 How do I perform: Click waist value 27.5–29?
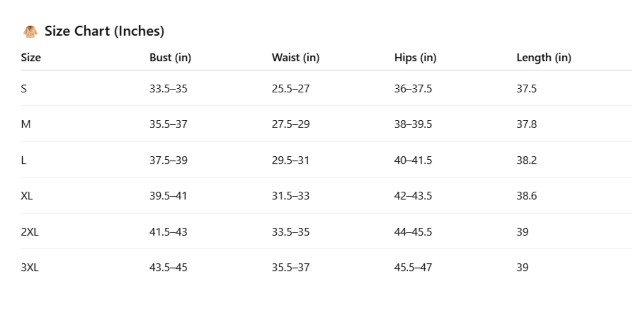pos(290,124)
